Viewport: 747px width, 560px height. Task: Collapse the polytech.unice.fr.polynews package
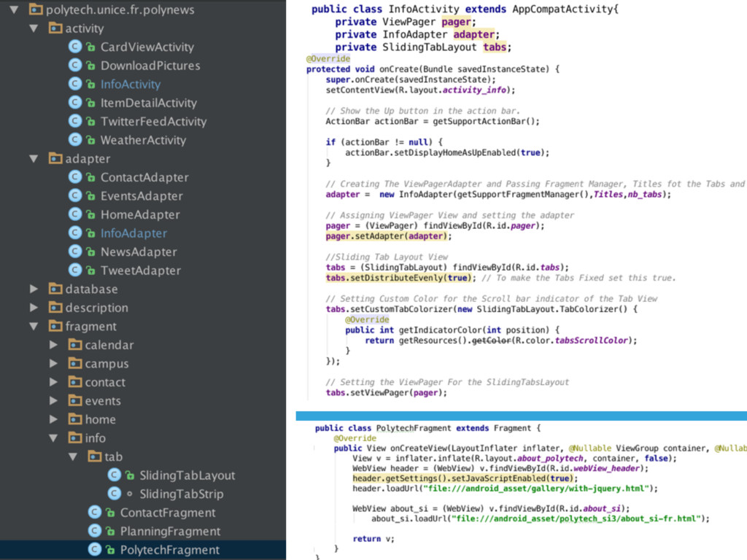(x=15, y=9)
